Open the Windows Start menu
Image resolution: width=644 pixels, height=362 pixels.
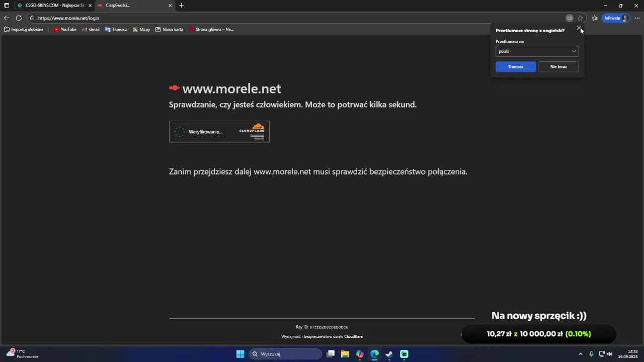tap(240, 354)
